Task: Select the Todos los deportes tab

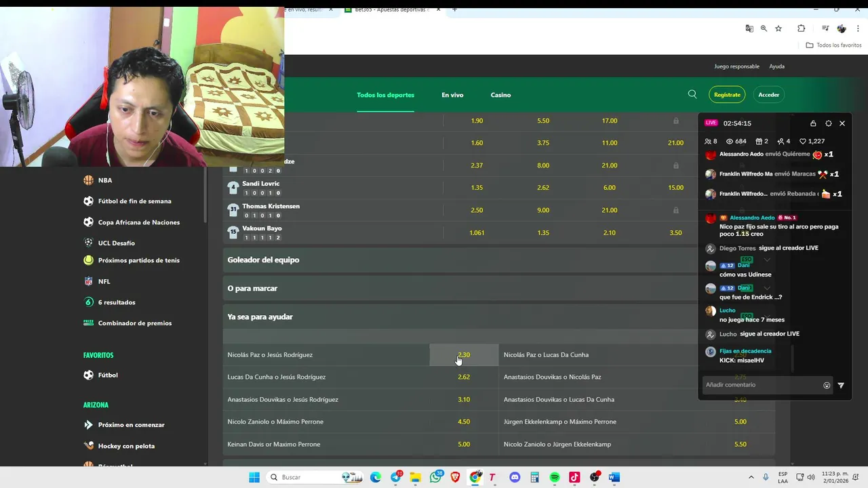Action: (x=385, y=95)
